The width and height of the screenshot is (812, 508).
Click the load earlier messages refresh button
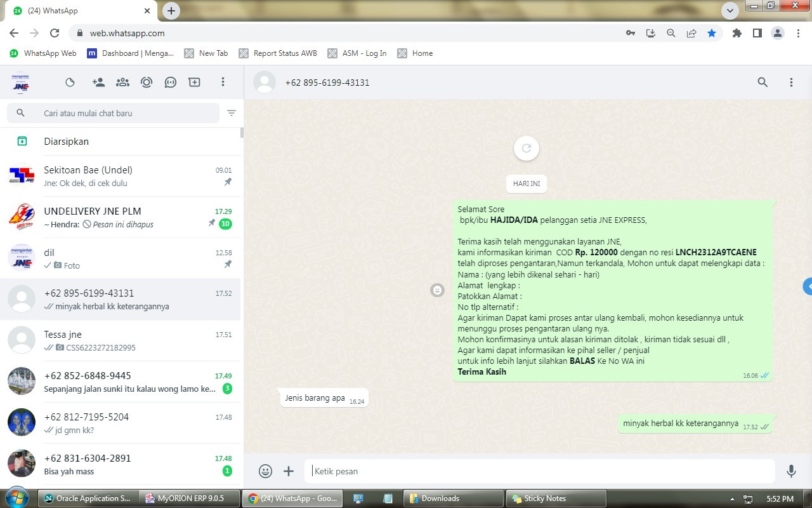[527, 148]
